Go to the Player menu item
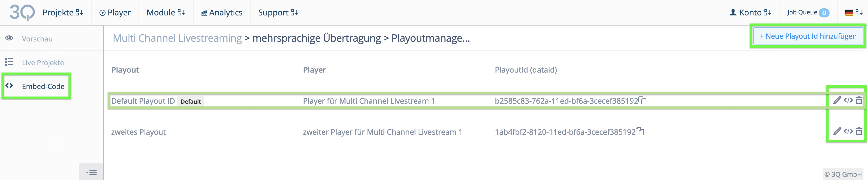Image resolution: width=868 pixels, height=180 pixels. tap(115, 12)
